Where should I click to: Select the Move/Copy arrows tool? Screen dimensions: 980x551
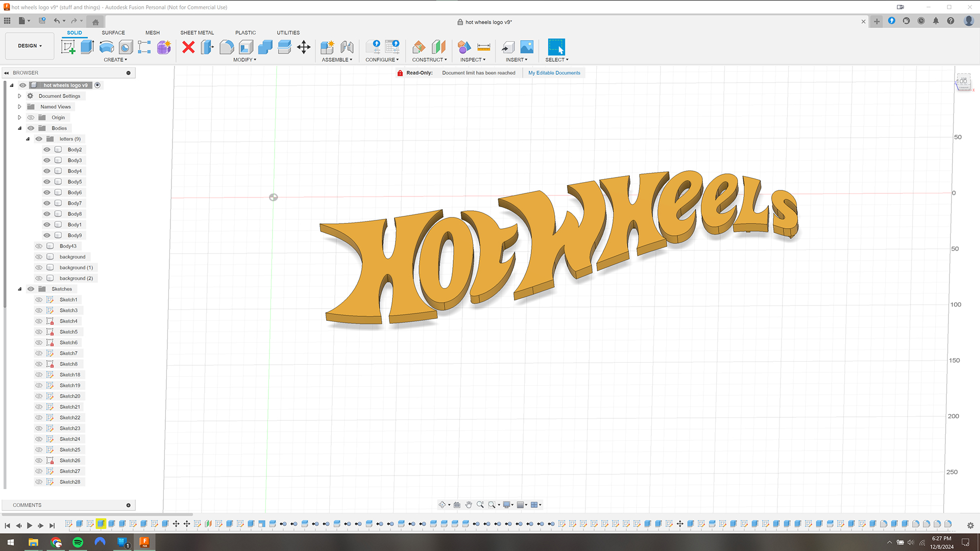(304, 47)
